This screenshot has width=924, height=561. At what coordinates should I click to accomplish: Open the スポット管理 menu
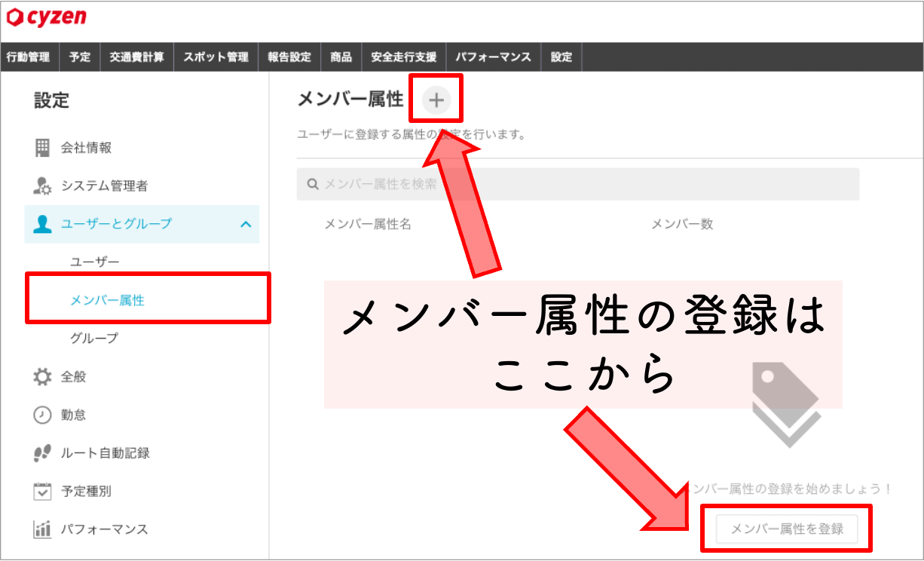click(216, 57)
